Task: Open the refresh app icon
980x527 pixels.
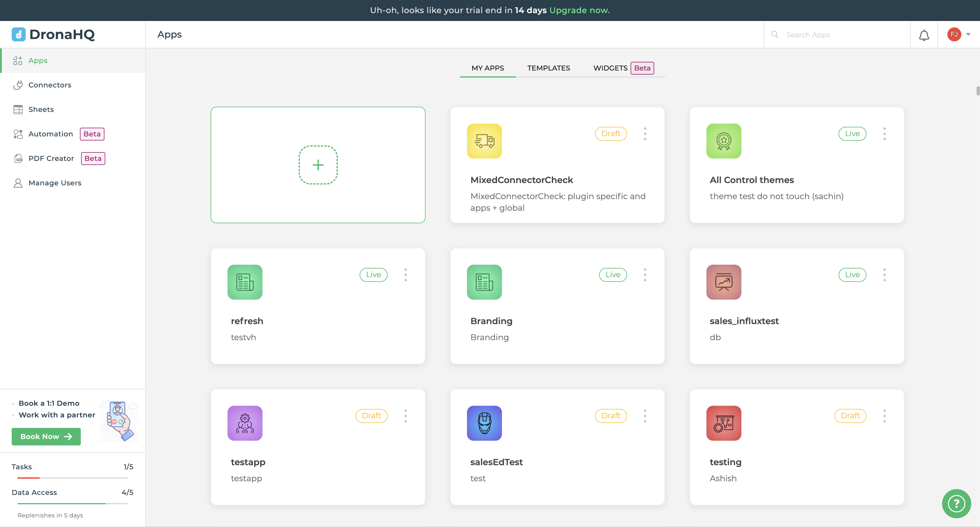Action: click(x=245, y=282)
